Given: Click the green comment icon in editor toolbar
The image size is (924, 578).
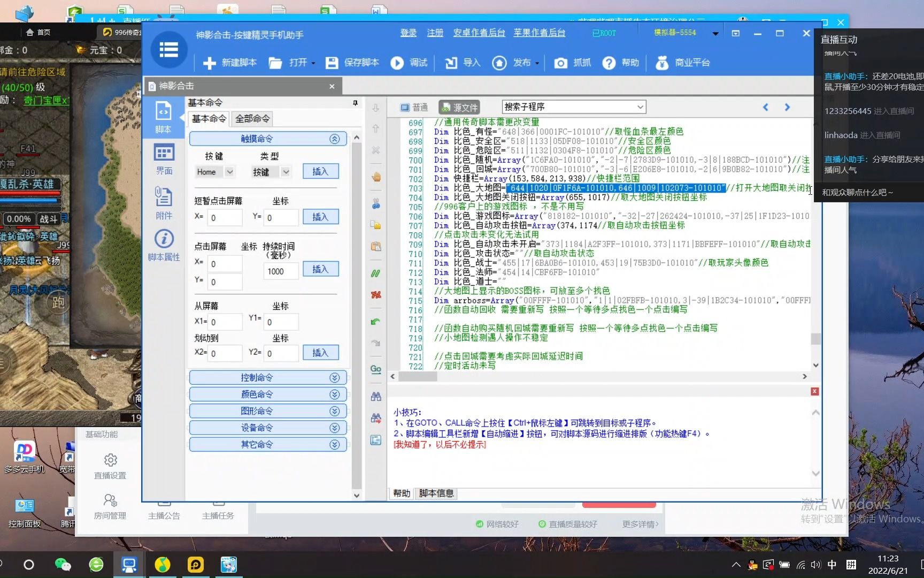Looking at the screenshot, I should 376,273.
